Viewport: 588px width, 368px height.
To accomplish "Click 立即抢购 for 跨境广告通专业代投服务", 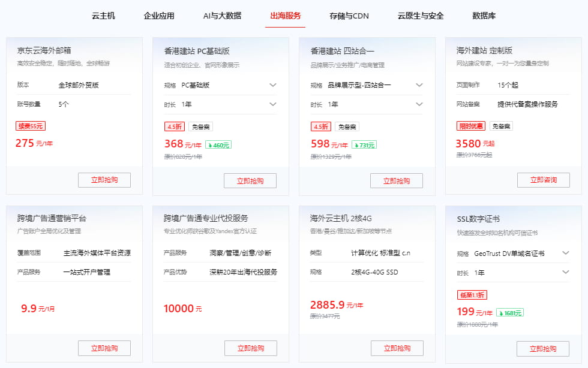I will [x=250, y=348].
